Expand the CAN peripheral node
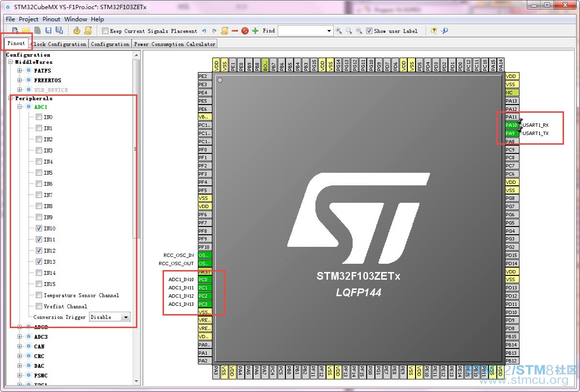 pyautogui.click(x=20, y=346)
